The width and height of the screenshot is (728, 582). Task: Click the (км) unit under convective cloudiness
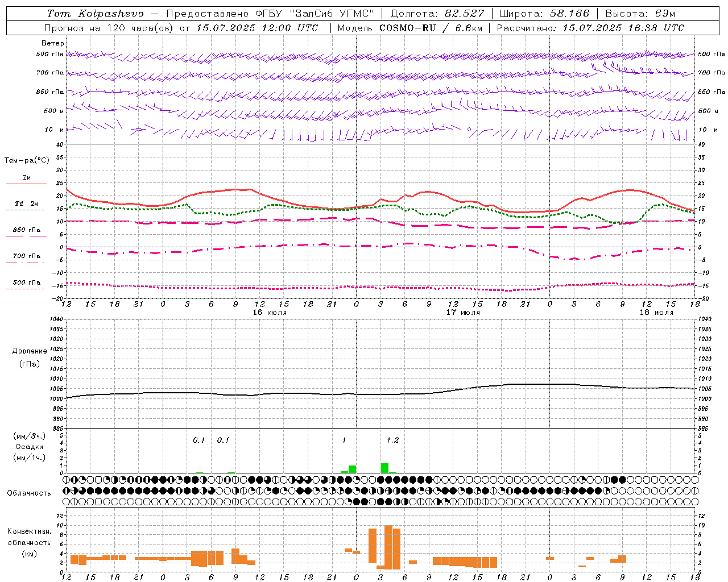click(29, 554)
